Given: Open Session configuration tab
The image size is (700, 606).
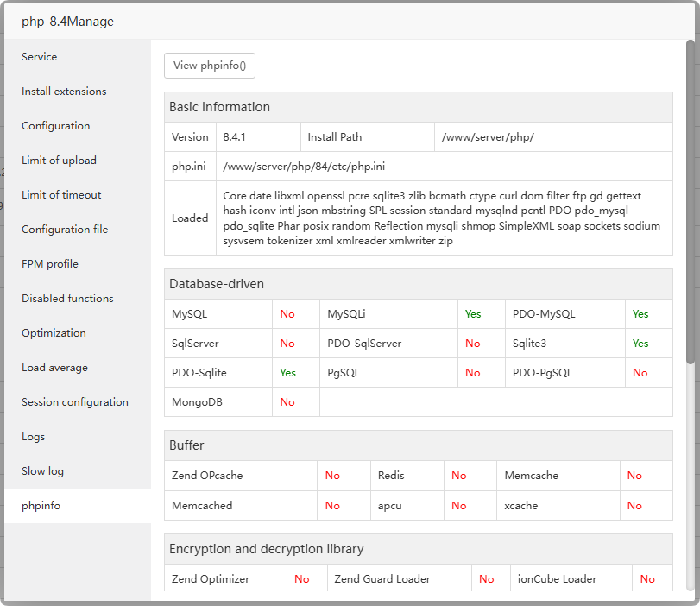Looking at the screenshot, I should [75, 402].
